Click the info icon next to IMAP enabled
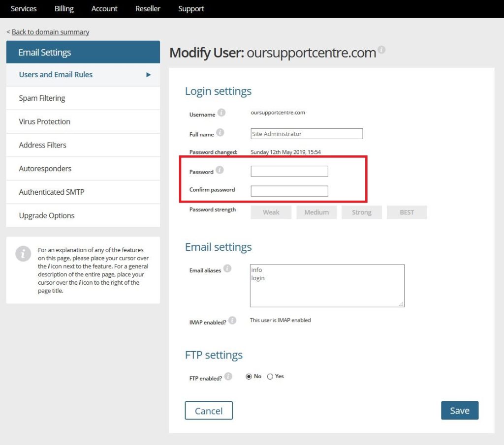Viewport: 504px width, 445px height. [x=232, y=320]
